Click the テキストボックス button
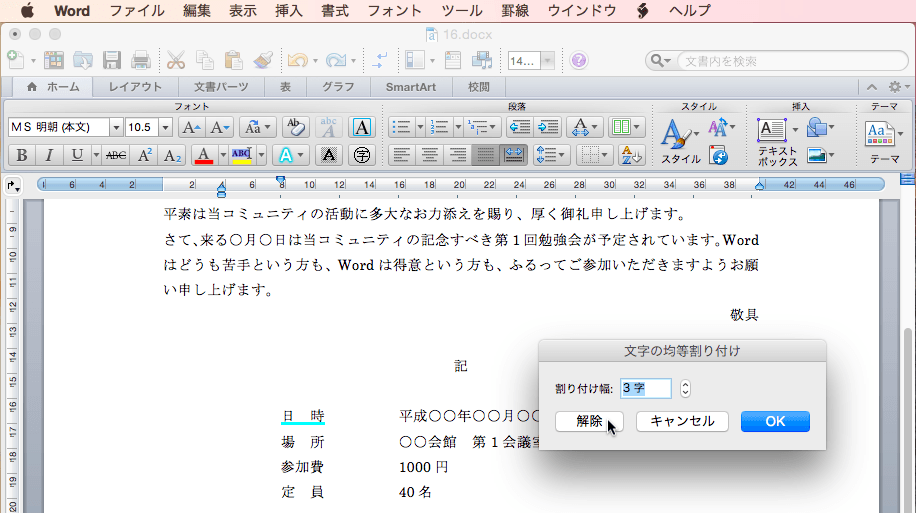The height and width of the screenshot is (513, 916). point(777,142)
